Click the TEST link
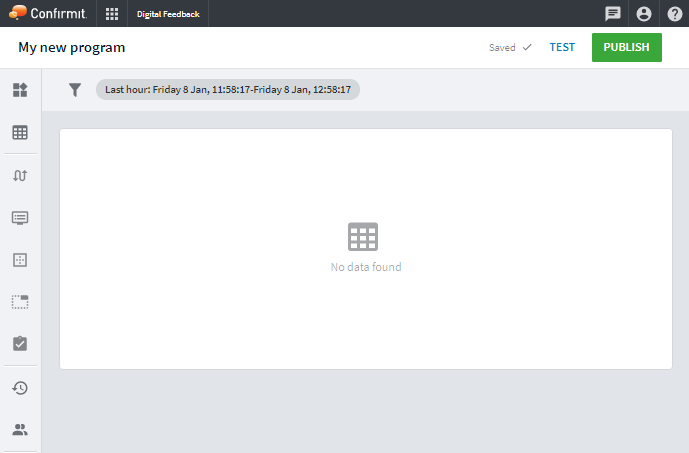Screen dimensions: 689x453 pyautogui.click(x=562, y=47)
